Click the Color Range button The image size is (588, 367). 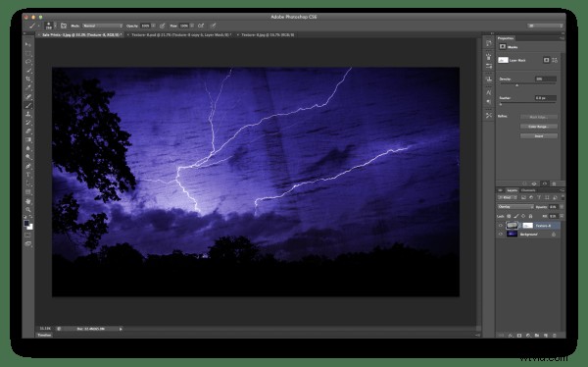click(538, 127)
